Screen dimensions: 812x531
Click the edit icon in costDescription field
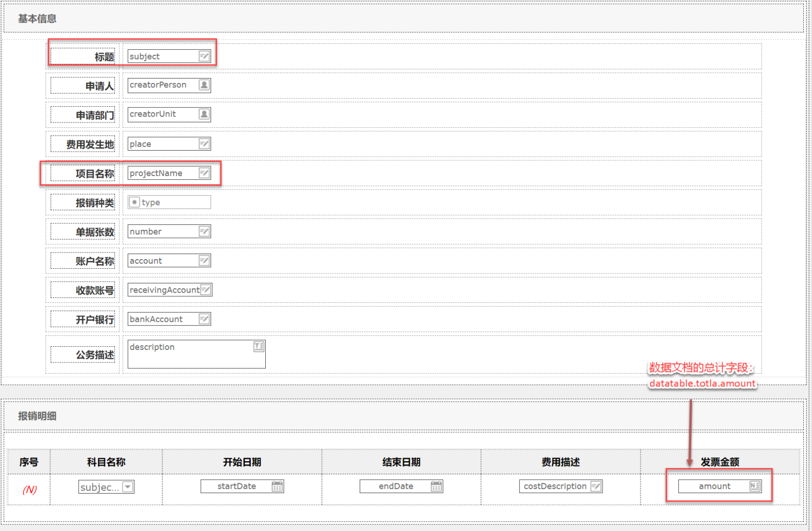tap(595, 487)
